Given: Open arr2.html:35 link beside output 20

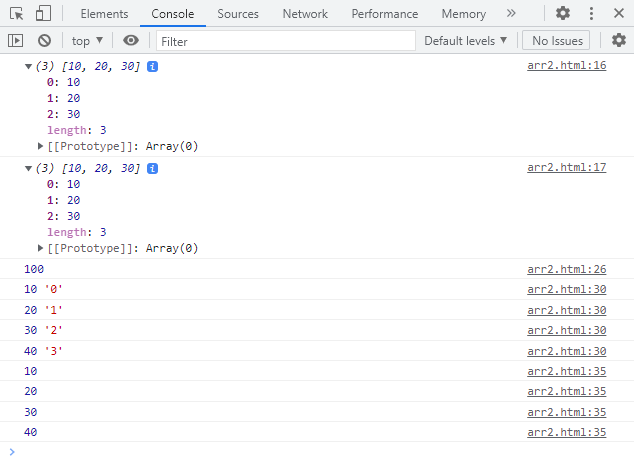Looking at the screenshot, I should (x=566, y=391).
